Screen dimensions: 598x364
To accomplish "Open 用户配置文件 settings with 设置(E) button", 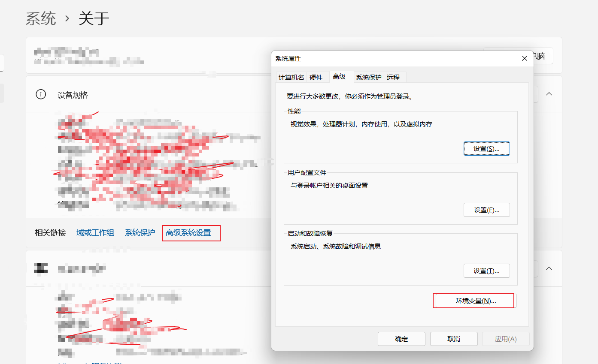I will [487, 210].
